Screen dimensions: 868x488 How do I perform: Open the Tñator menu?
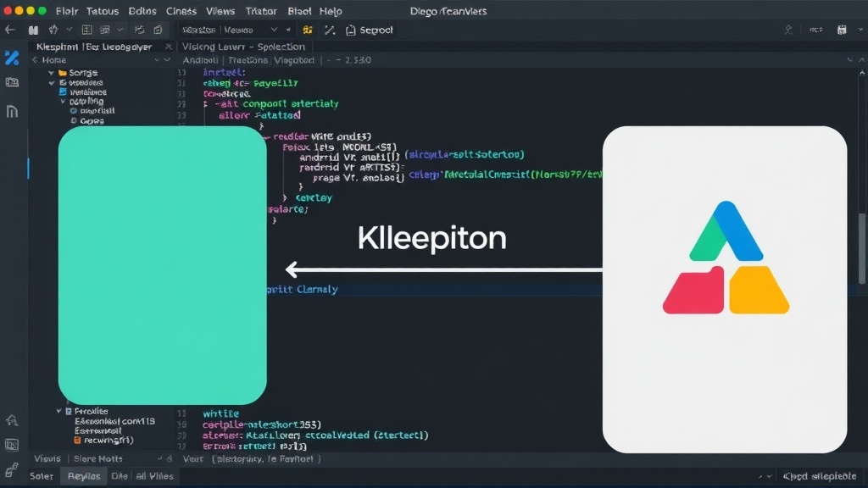click(261, 11)
